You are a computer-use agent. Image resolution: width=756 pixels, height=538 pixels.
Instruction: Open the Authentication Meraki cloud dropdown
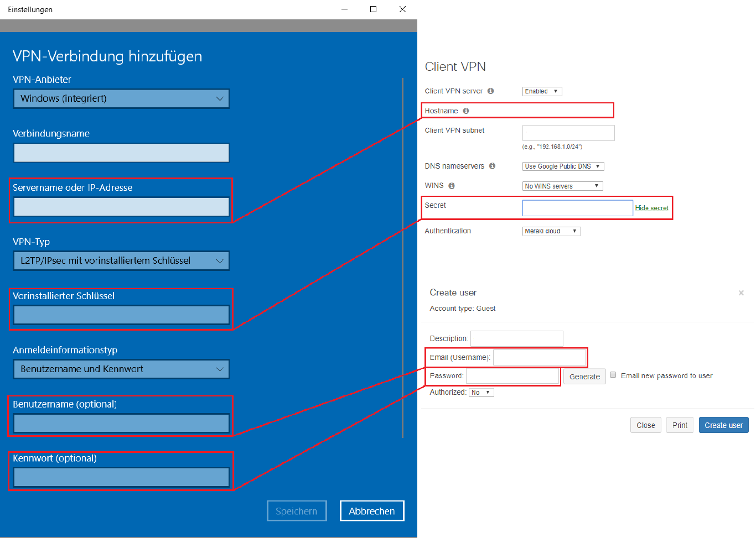tap(551, 231)
